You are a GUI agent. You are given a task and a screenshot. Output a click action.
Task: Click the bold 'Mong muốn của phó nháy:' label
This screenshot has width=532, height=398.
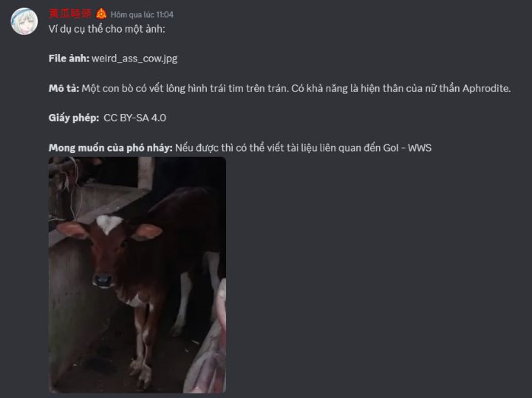111,148
